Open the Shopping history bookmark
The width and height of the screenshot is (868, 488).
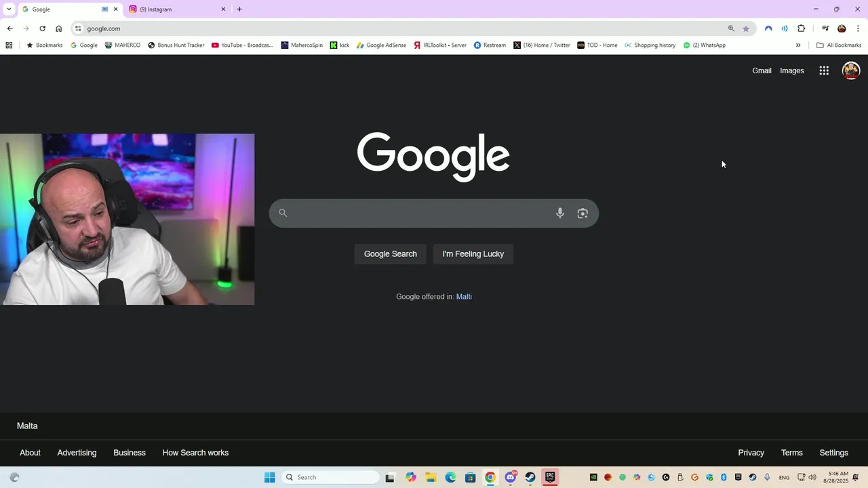[650, 45]
